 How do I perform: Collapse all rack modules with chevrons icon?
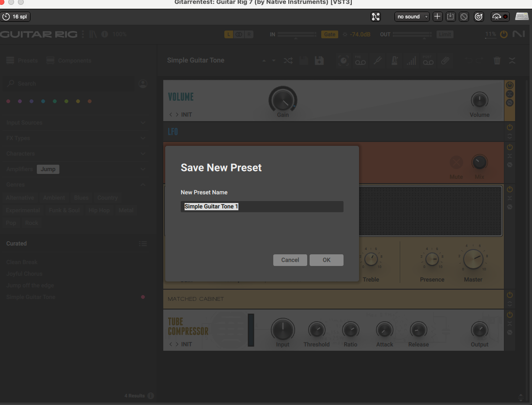click(512, 61)
